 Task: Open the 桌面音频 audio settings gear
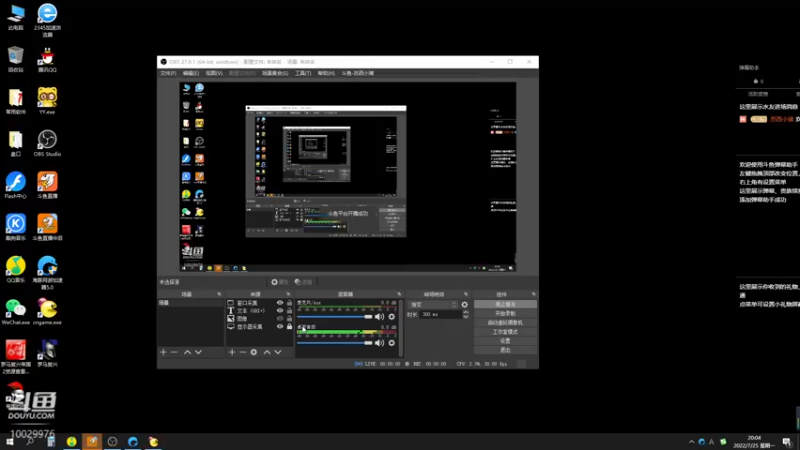391,343
